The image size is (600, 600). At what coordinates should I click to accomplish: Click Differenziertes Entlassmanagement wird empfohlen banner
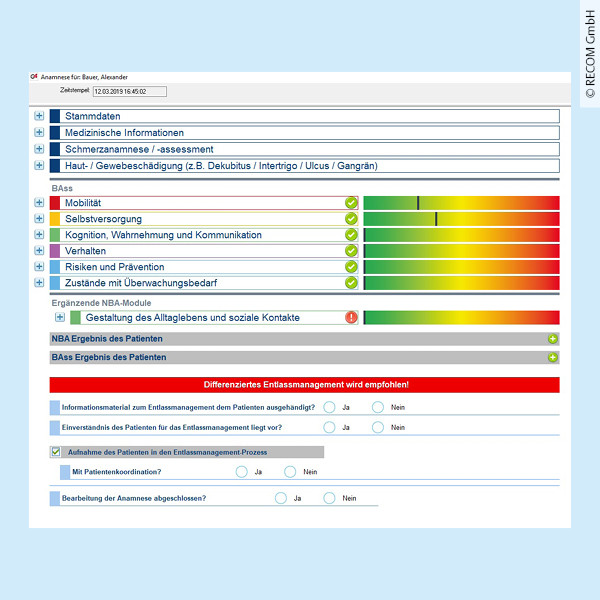coord(305,385)
